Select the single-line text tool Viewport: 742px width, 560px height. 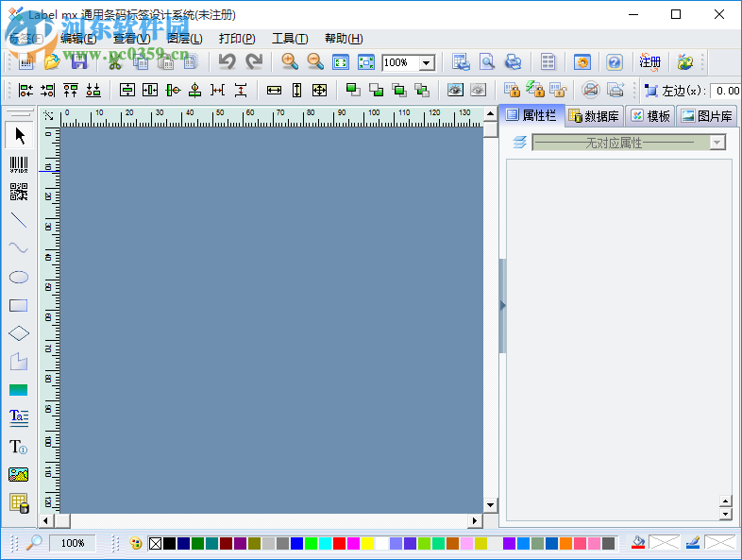tap(19, 447)
